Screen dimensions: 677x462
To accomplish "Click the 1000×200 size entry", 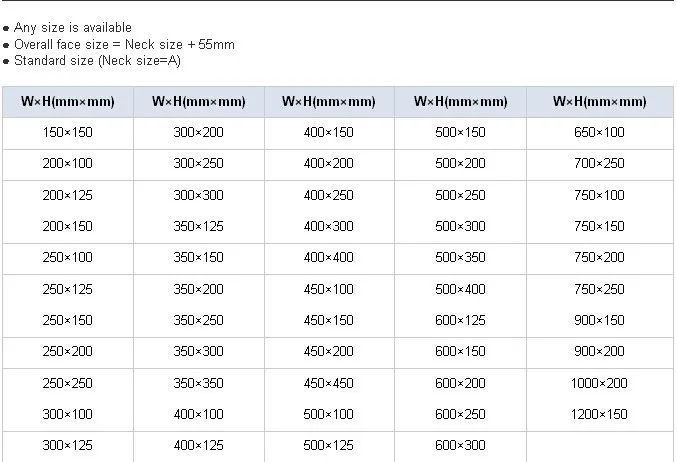I will point(600,383).
